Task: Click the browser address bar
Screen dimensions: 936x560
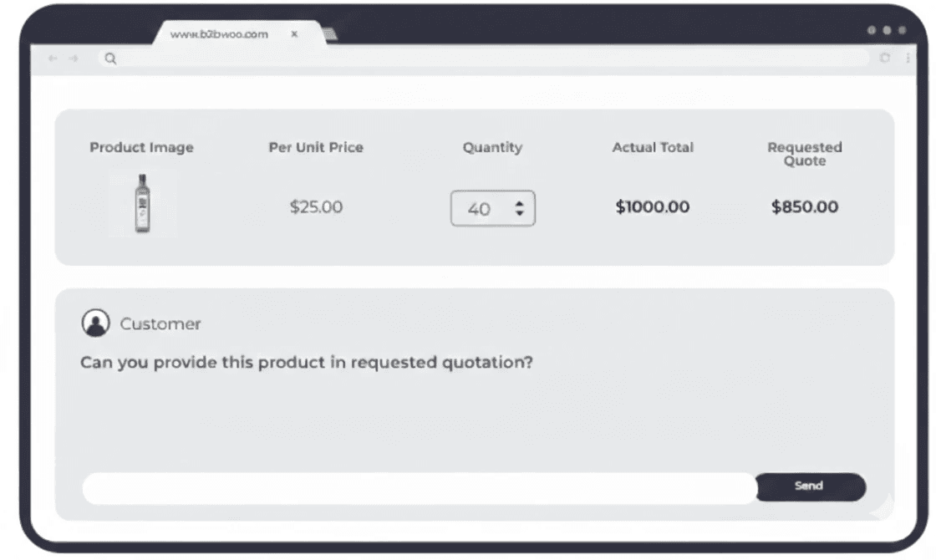Action: 485,59
